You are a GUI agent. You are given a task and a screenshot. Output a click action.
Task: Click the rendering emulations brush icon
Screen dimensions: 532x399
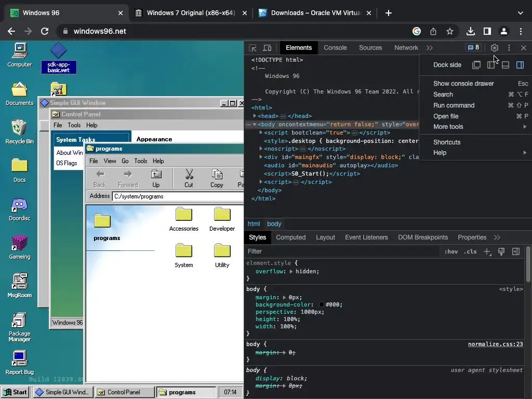501,251
